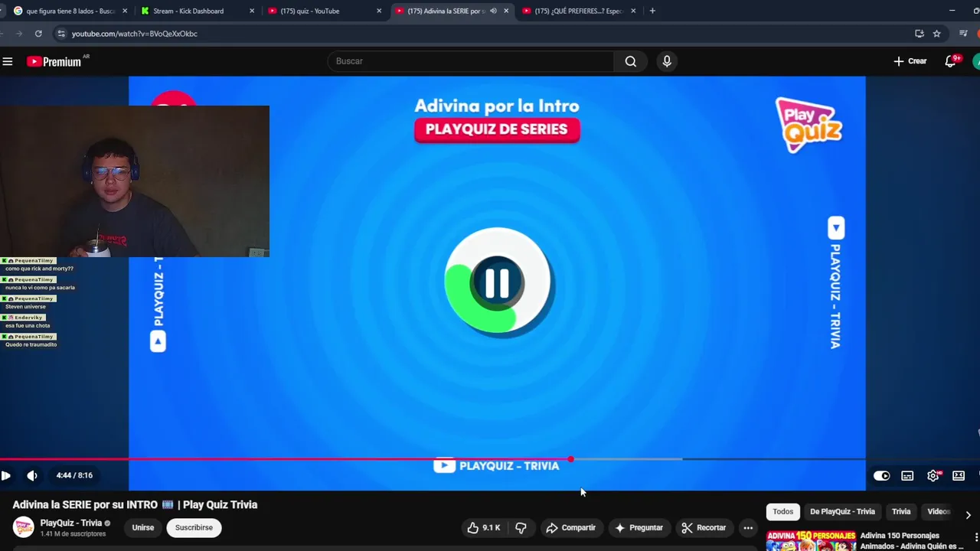Screen dimensions: 980x551
Task: Reload the page with browser refresh icon
Action: pyautogui.click(x=38, y=34)
